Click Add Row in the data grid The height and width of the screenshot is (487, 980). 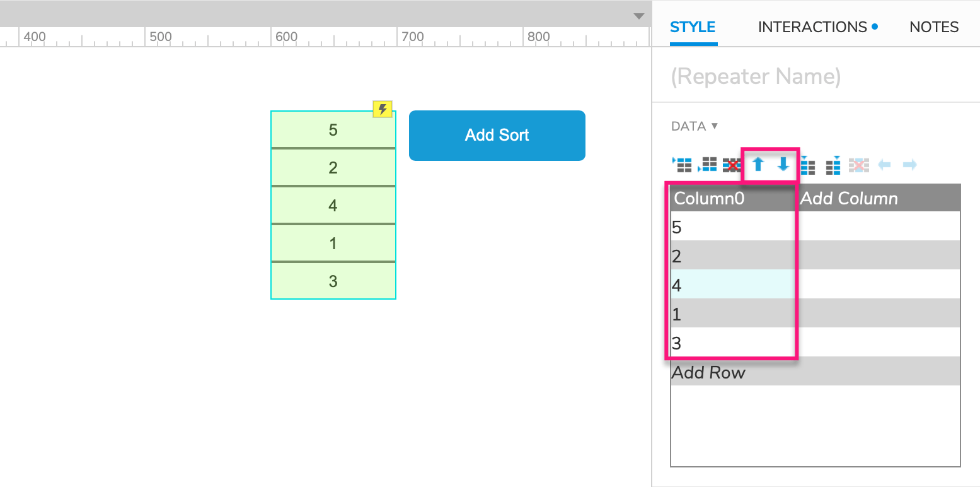pyautogui.click(x=707, y=372)
